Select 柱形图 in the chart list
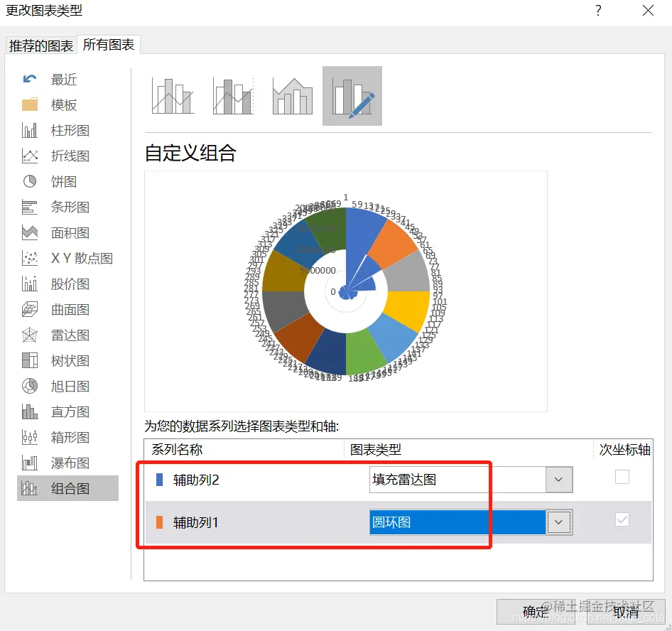672x631 pixels. pyautogui.click(x=70, y=130)
